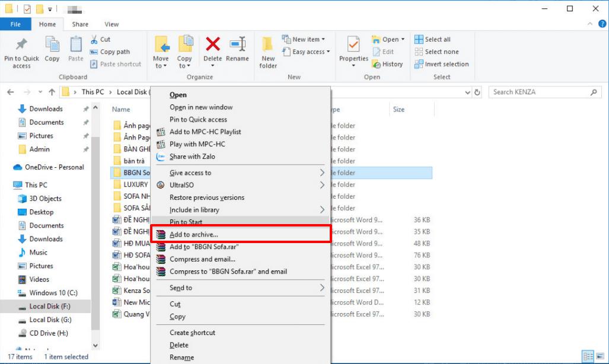Click This PC in the address path
Screen dimensions: 609x364
click(93, 92)
